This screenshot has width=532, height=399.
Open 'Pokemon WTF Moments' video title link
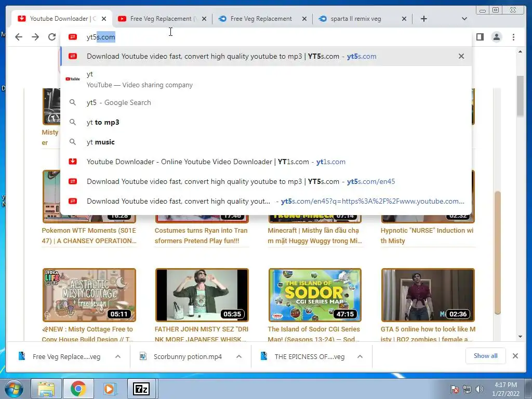[89, 235]
